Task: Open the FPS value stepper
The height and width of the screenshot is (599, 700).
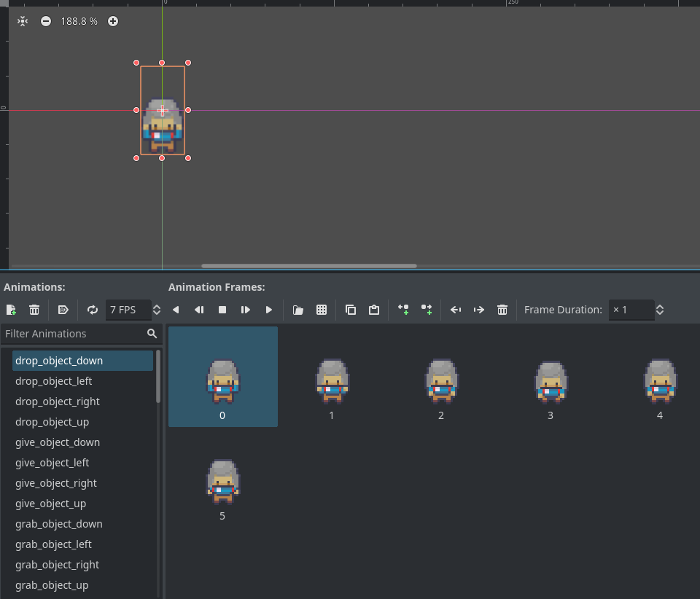Action: coord(157,310)
